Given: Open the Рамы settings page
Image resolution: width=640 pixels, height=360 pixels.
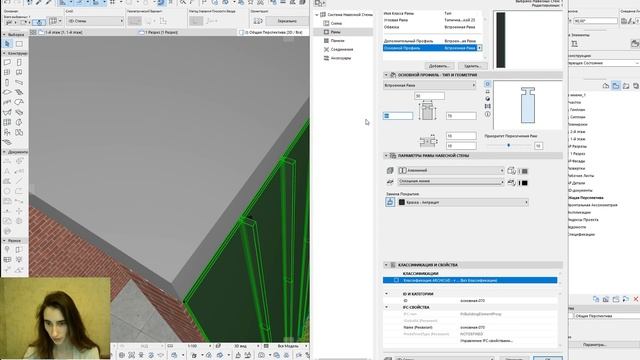Looking at the screenshot, I should 336,32.
